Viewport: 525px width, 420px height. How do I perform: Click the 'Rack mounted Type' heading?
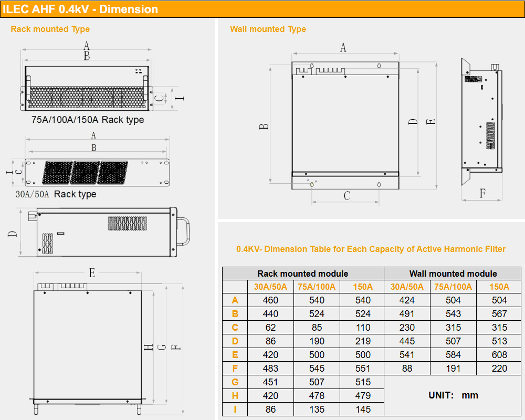coord(50,29)
